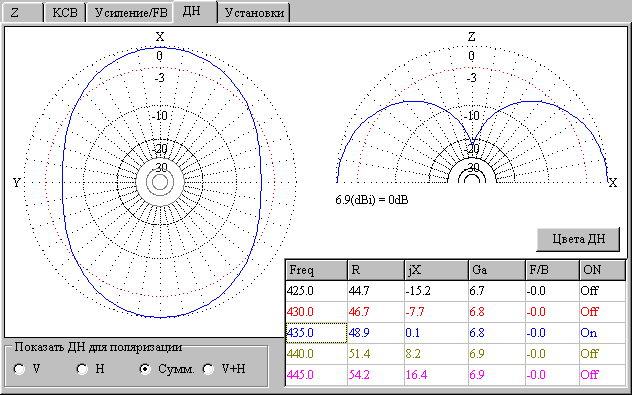Image resolution: width=632 pixels, height=395 pixels.
Task: Open the Усиление/FB tab
Action: [x=130, y=13]
